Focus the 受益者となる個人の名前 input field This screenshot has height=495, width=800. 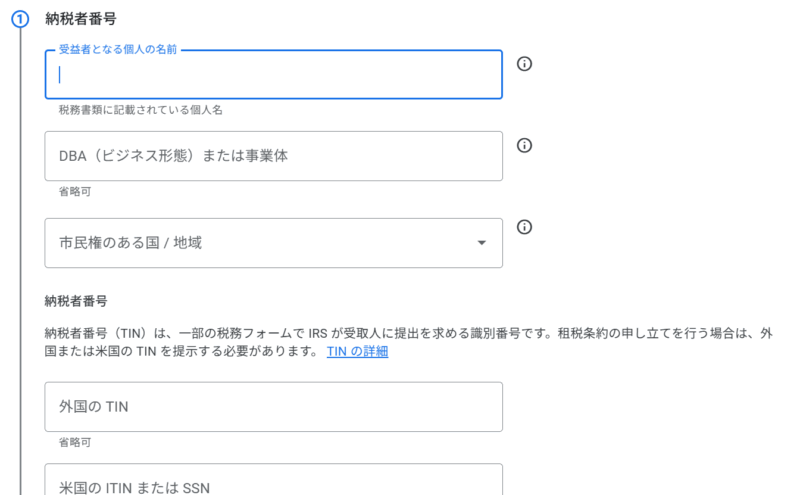[x=273, y=75]
